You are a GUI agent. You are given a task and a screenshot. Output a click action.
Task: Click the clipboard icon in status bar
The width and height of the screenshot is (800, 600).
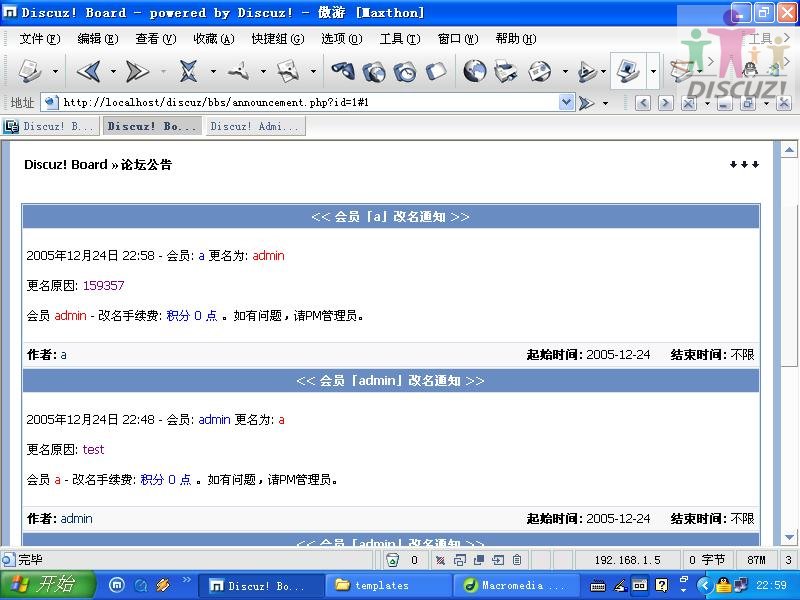pos(517,560)
